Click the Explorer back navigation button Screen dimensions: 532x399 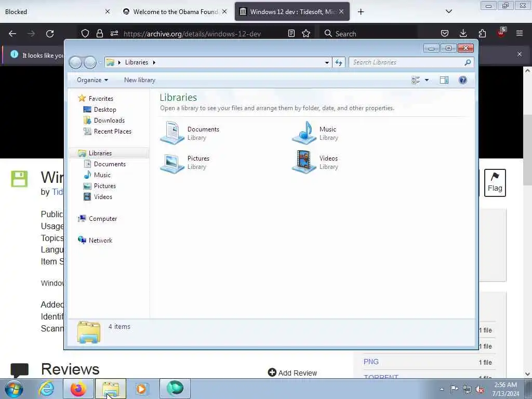[75, 62]
